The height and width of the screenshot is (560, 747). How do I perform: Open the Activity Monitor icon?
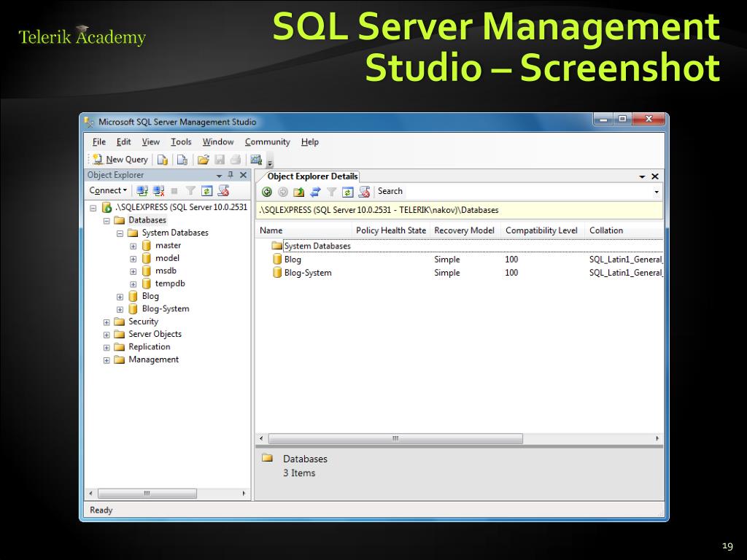point(256,160)
